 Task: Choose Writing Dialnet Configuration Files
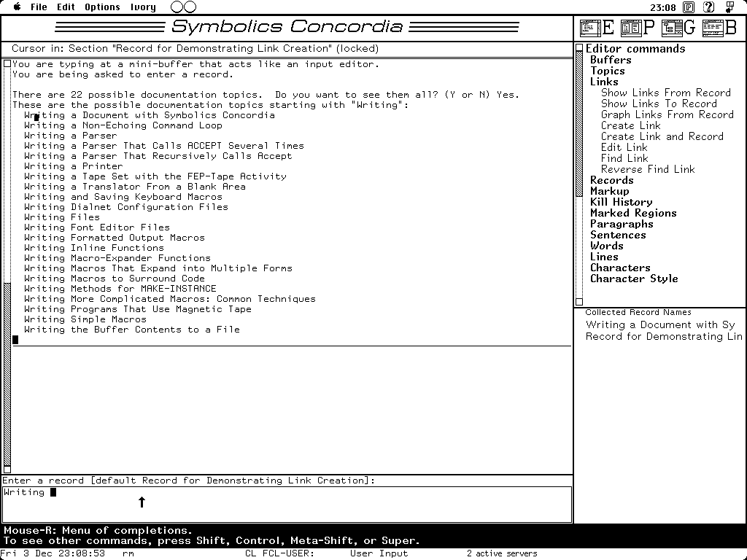[x=126, y=207]
